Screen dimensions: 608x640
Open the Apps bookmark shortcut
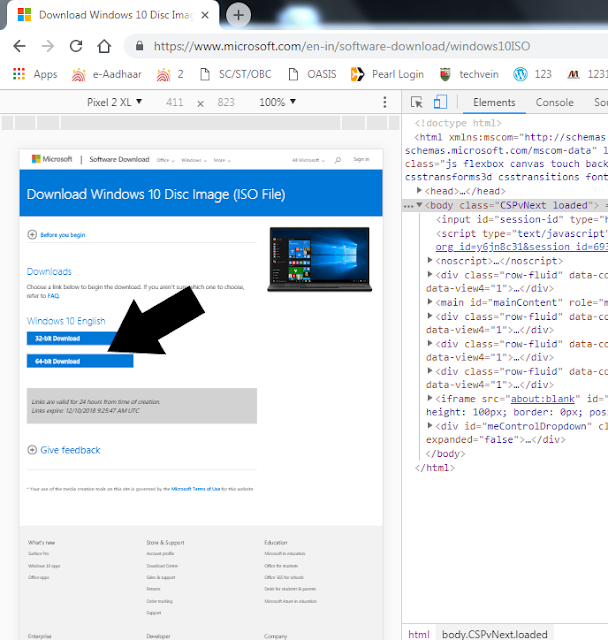[35, 74]
